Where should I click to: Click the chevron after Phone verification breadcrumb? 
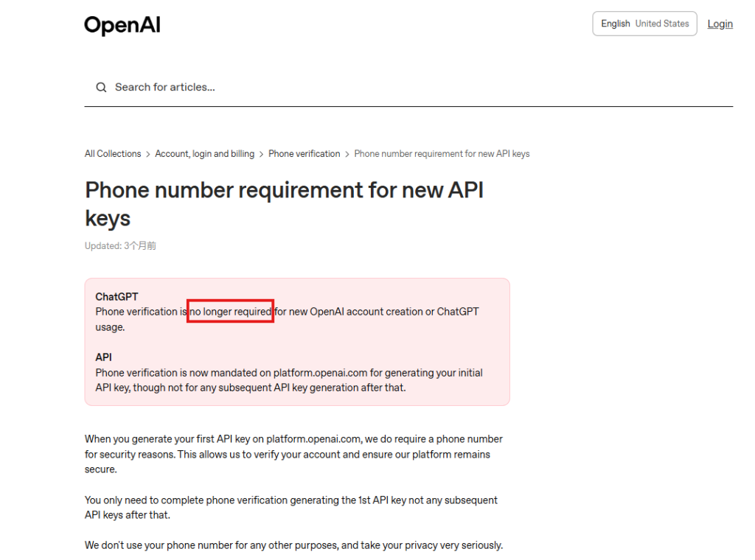click(x=347, y=154)
